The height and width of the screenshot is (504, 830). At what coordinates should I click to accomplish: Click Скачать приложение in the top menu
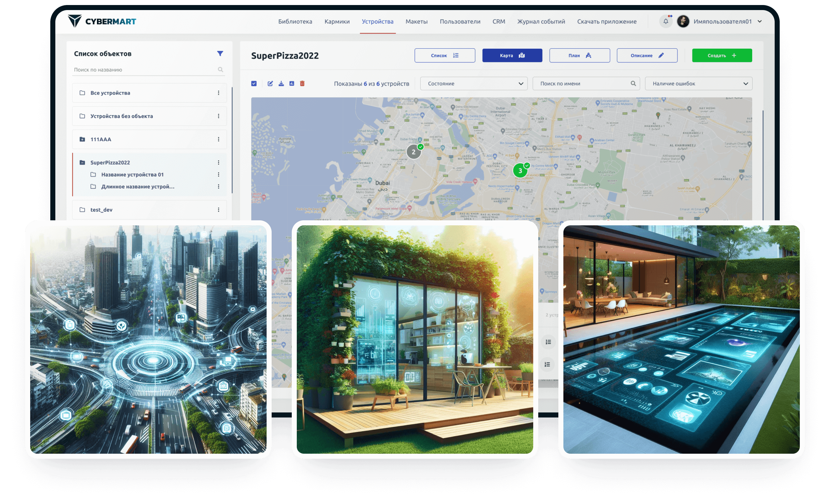point(607,21)
